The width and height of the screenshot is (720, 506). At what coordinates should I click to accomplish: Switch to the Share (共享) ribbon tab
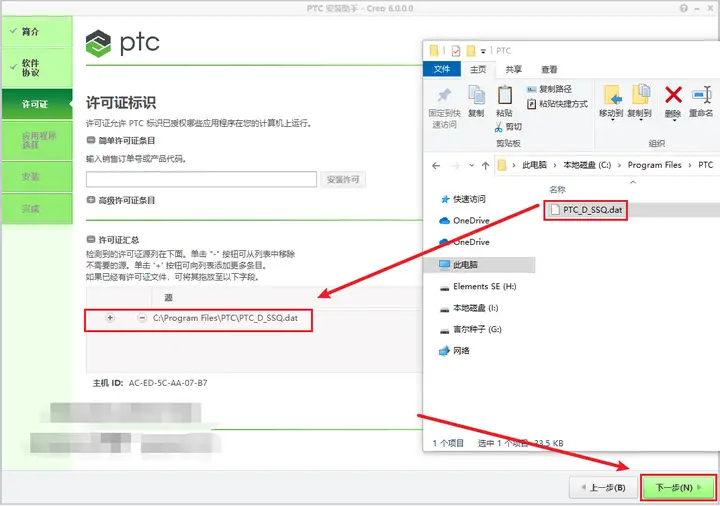[x=513, y=69]
